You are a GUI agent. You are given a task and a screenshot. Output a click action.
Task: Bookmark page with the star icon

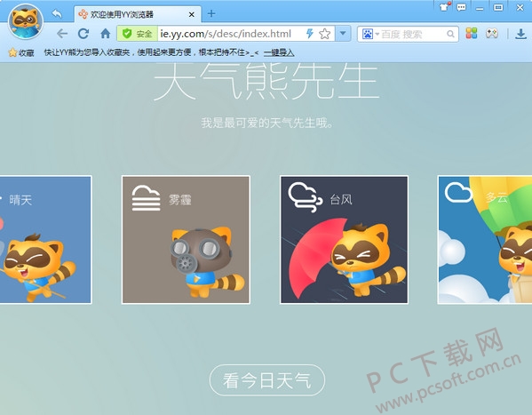[325, 34]
